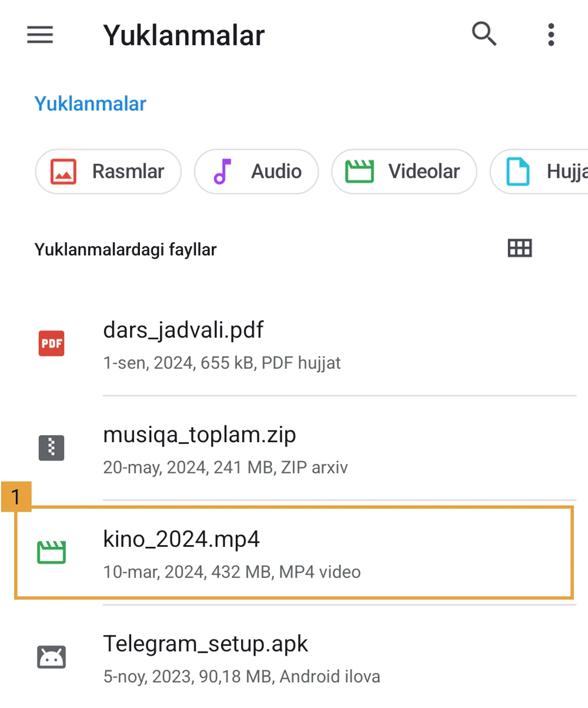The image size is (588, 708).
Task: Click the ZIP archive icon
Action: point(52,448)
